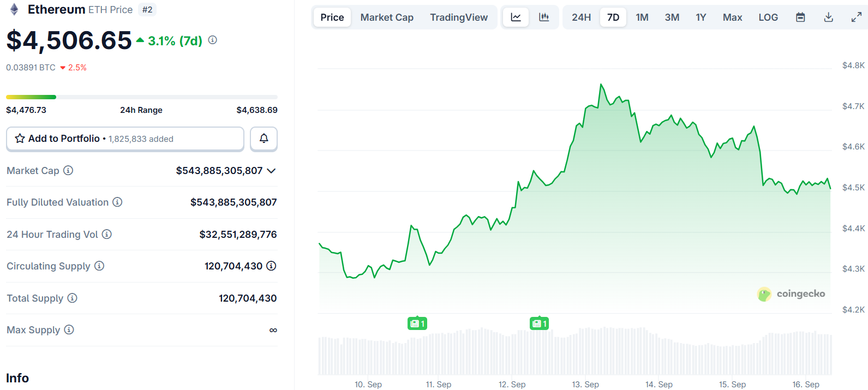Screen dimensions: 868x390
Task: Click the 0.03891 BTC price text
Action: (31, 68)
